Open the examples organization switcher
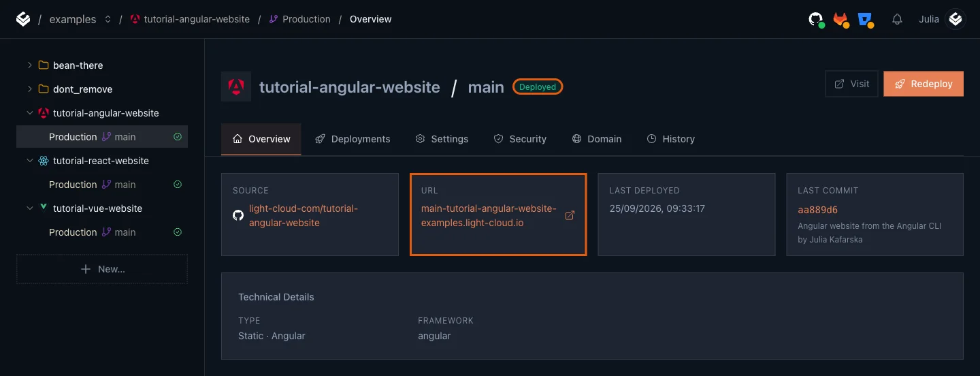This screenshot has height=376, width=980. pyautogui.click(x=80, y=19)
